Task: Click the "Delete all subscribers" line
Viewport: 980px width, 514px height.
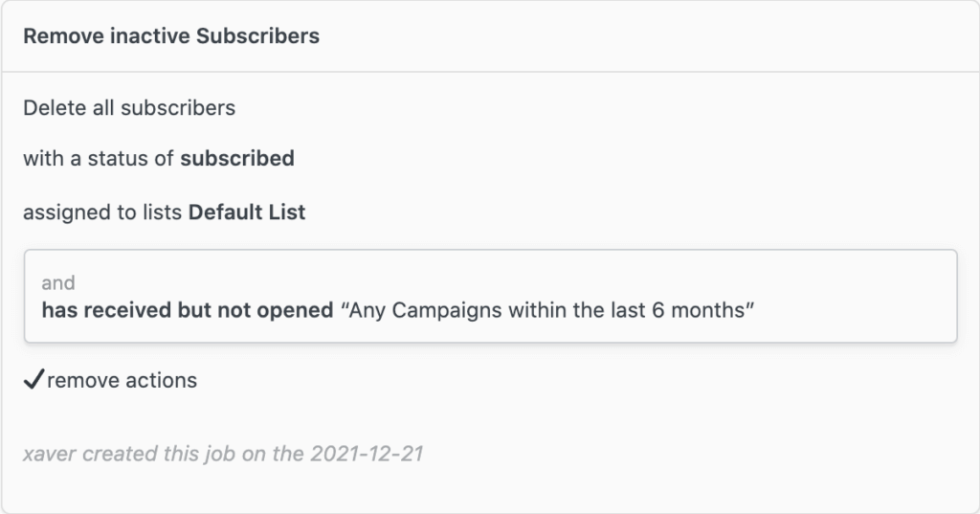Action: [129, 108]
